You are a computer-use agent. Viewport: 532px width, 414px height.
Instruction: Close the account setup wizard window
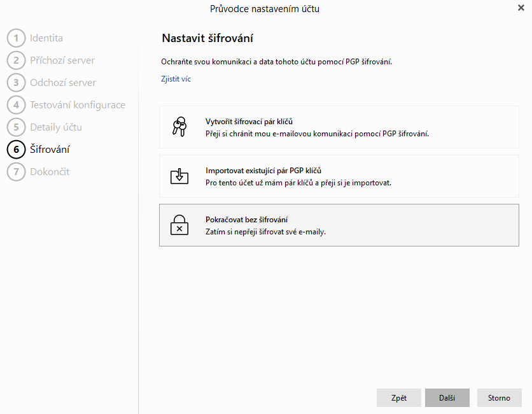point(521,8)
